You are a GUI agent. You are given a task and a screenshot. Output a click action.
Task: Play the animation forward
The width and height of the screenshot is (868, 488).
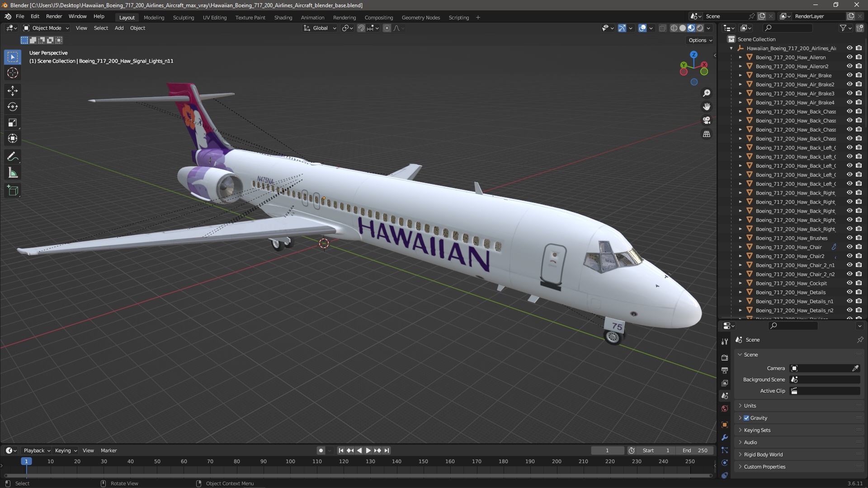click(x=368, y=450)
